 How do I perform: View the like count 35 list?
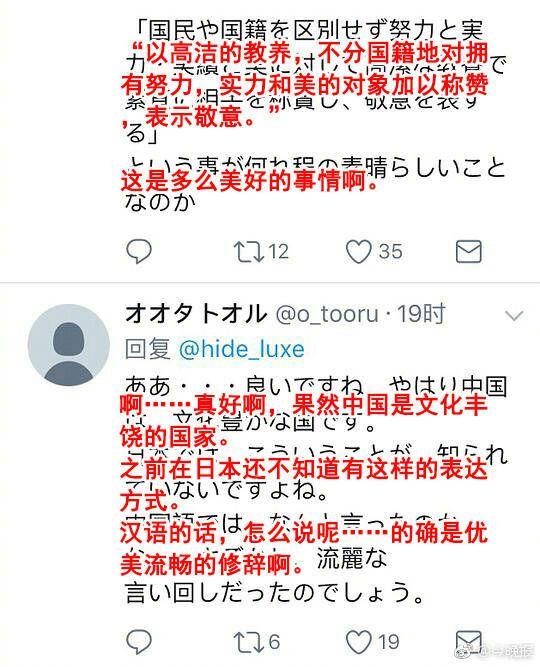(x=390, y=251)
